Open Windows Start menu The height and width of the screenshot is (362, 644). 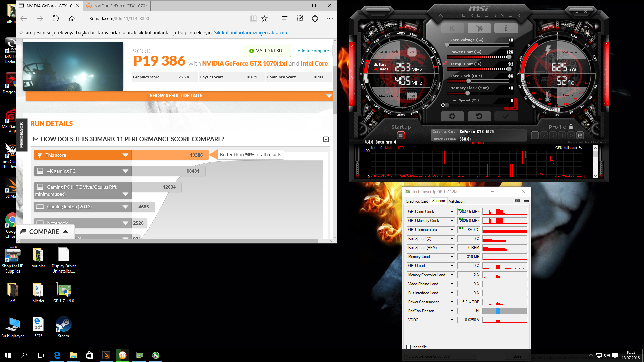[8, 355]
